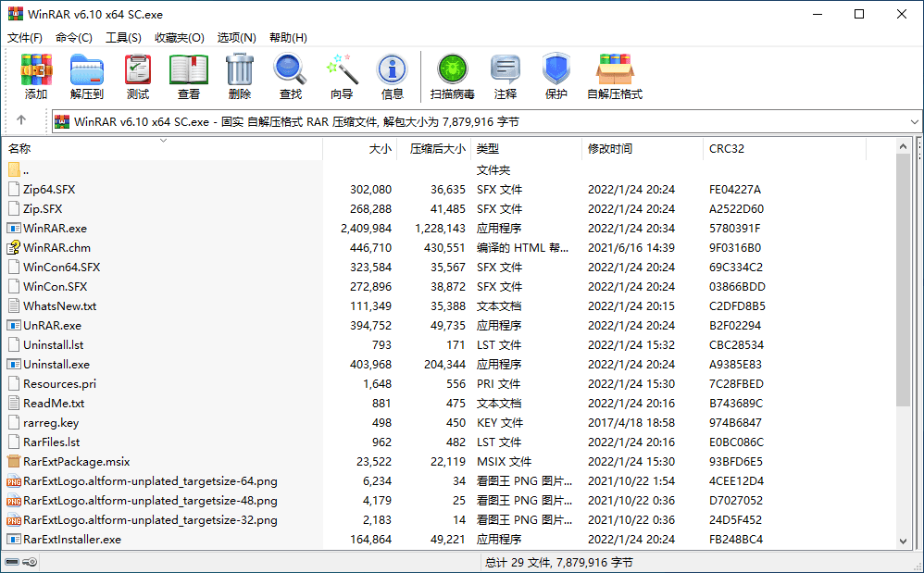Viewport: 924px width, 573px height.
Task: Select the ReadMe.txt file name
Action: 54,403
